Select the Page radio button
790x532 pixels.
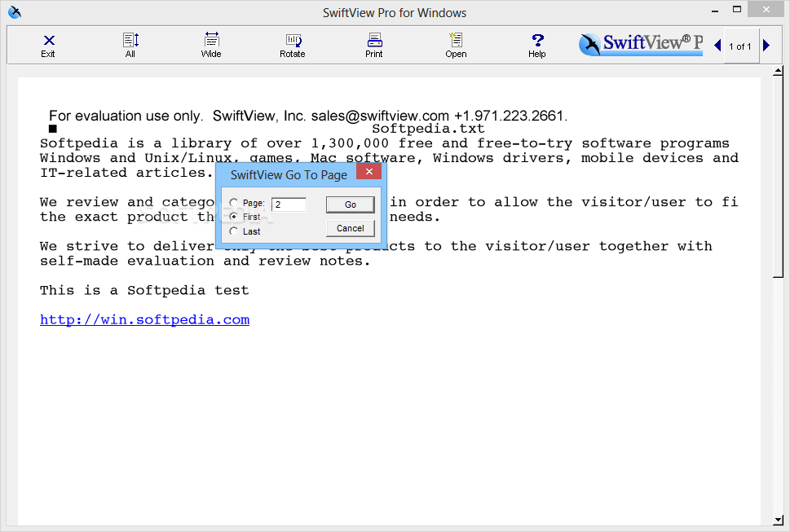[233, 203]
